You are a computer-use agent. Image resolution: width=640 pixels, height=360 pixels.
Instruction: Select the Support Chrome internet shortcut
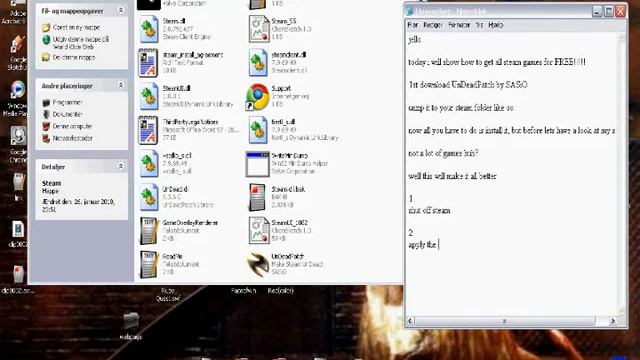pos(257,97)
